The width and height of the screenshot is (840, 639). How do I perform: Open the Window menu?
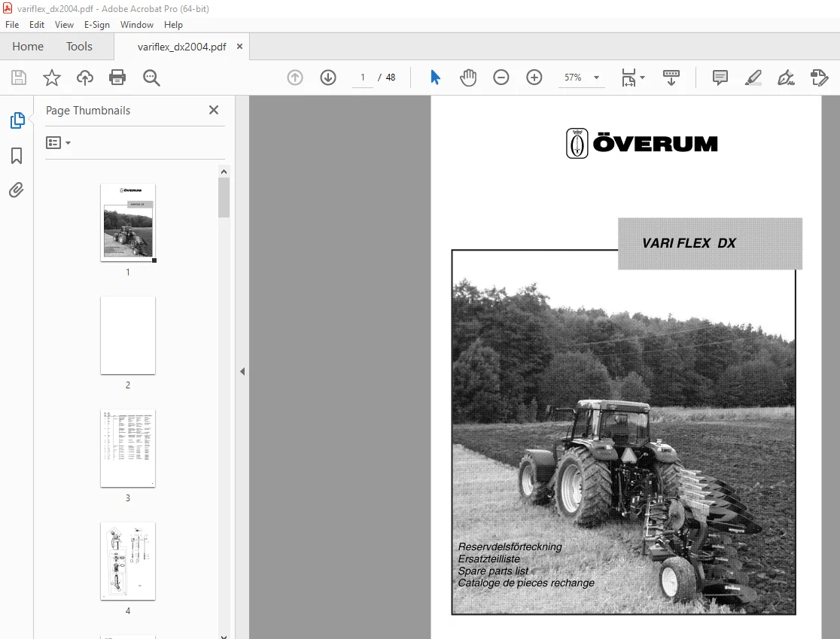[x=136, y=25]
